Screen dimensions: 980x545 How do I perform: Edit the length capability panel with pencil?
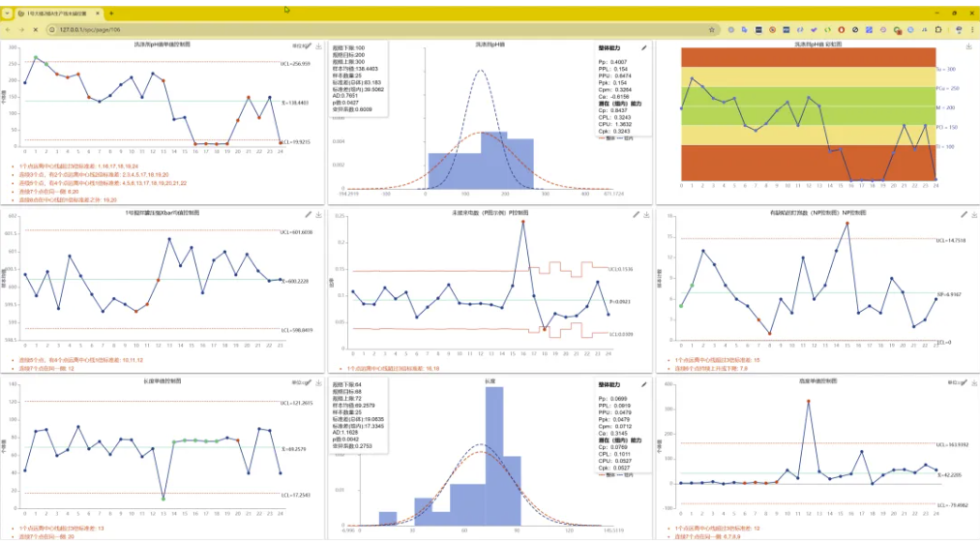(x=644, y=383)
